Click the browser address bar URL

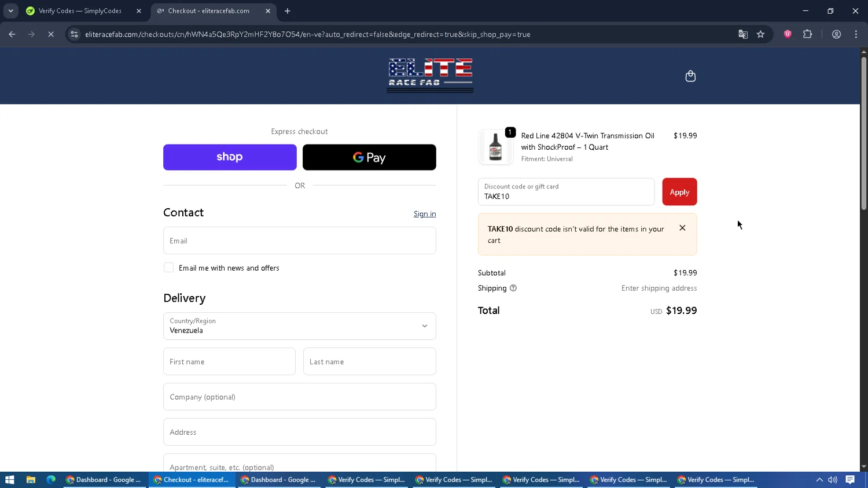pos(308,34)
